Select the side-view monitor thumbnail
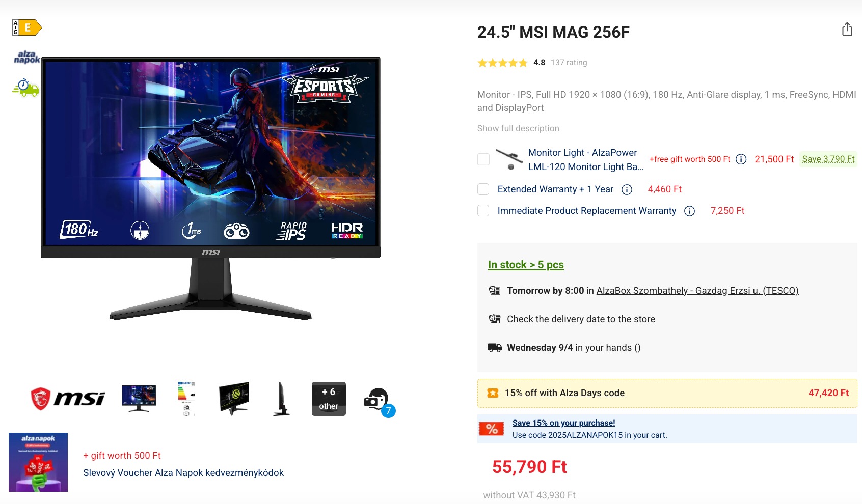Screen dimensions: 862x504 tap(281, 399)
